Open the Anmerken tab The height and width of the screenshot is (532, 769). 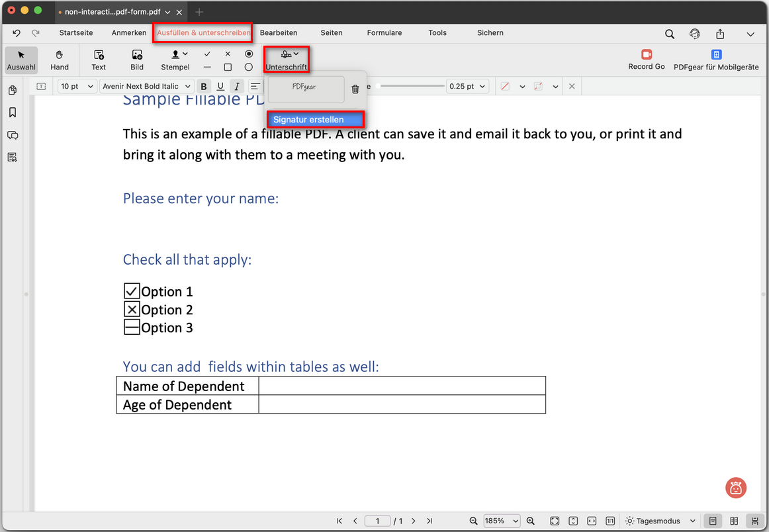[129, 33]
